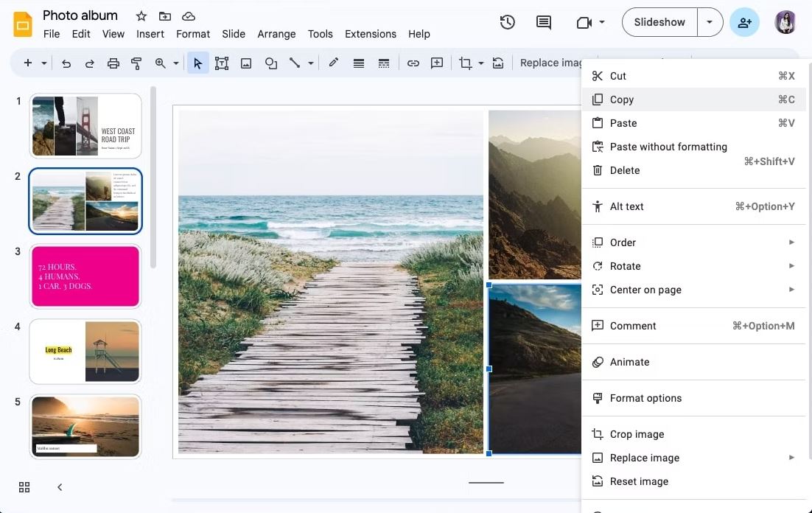812x513 pixels.
Task: Click the insert image toolbar icon
Action: coord(246,63)
